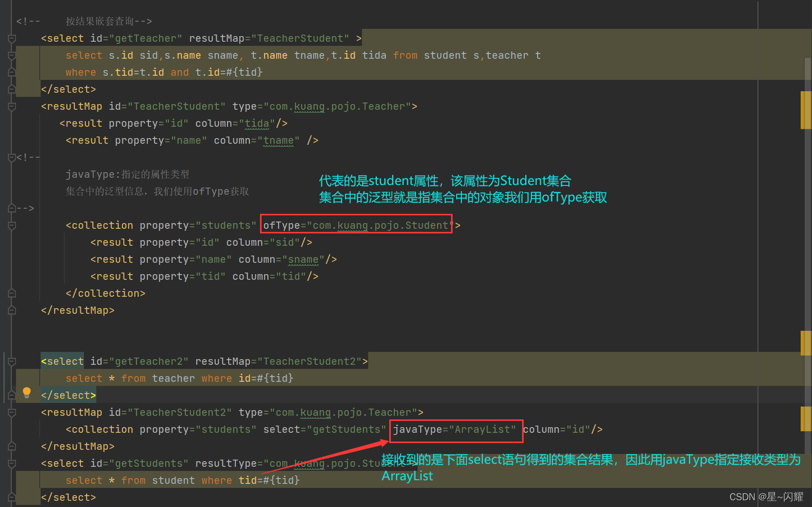
Task: Click column value 'tida' in the result tag
Action: coord(257,124)
